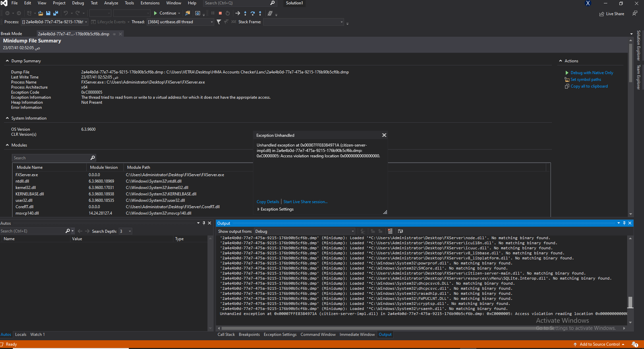Viewport: 644px width, 349px height.
Task: Click the thread filter funnel icon
Action: [x=219, y=22]
